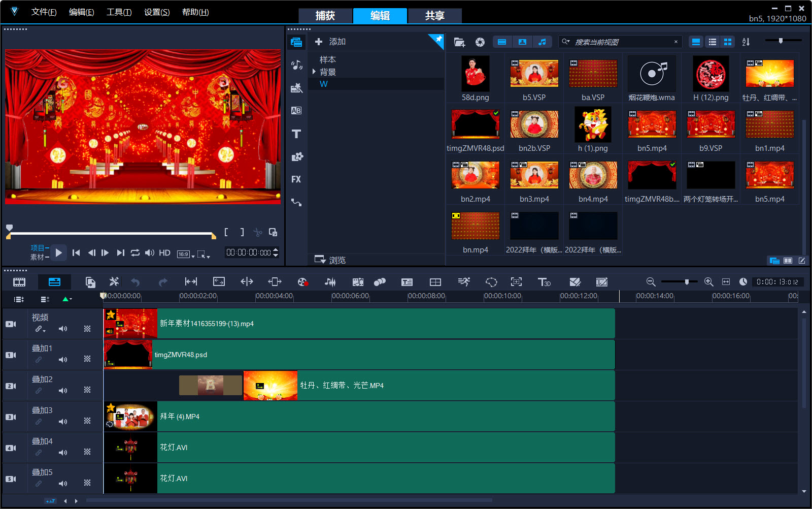Toggle the Repeat playback button
The height and width of the screenshot is (509, 812).
tap(135, 253)
